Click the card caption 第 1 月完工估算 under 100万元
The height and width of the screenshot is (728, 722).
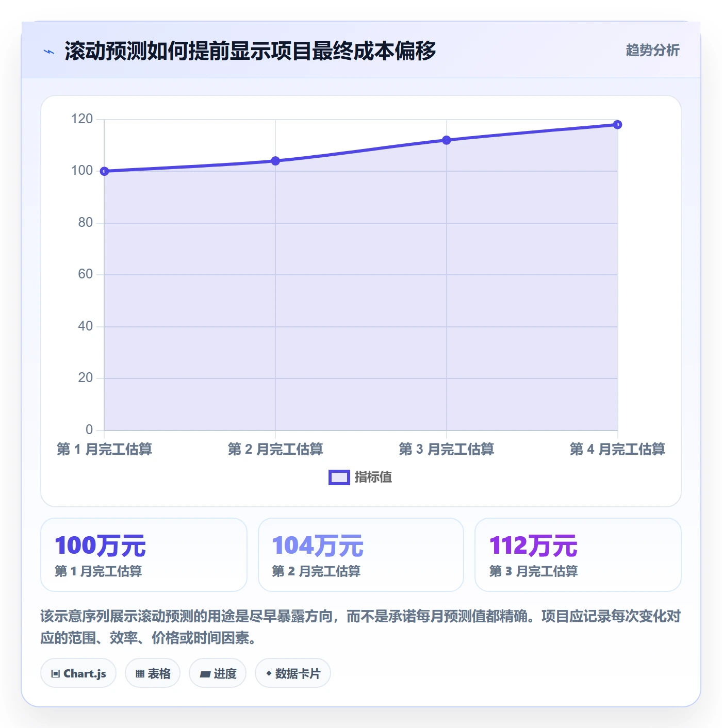(x=99, y=571)
